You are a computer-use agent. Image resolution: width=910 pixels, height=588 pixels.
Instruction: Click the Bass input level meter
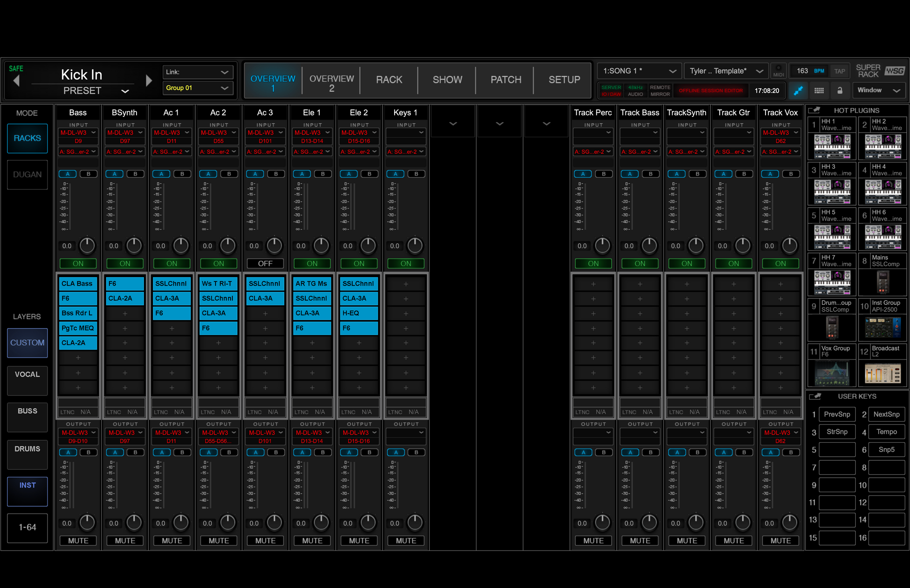71,206
